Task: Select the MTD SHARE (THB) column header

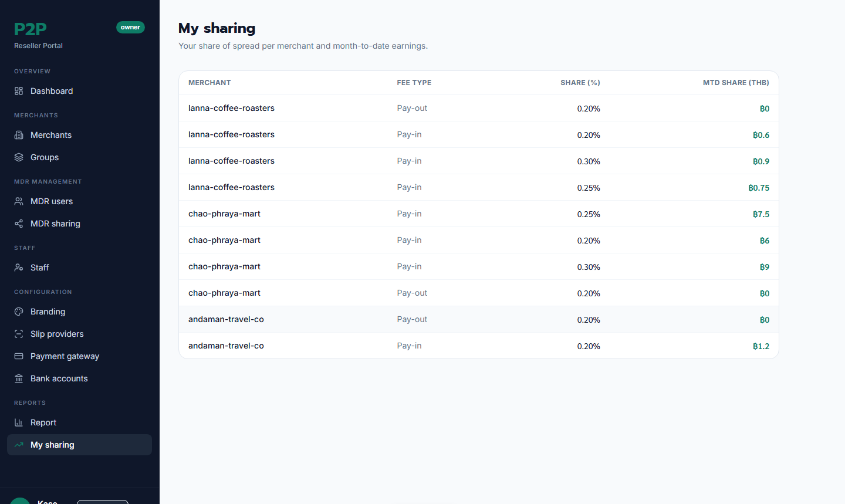Action: click(x=736, y=83)
